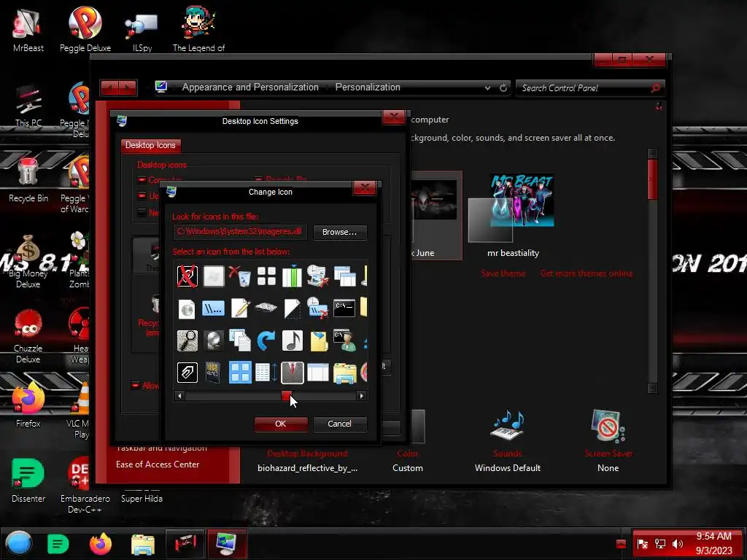
Task: Open File Explorer from the taskbar
Action: (142, 544)
